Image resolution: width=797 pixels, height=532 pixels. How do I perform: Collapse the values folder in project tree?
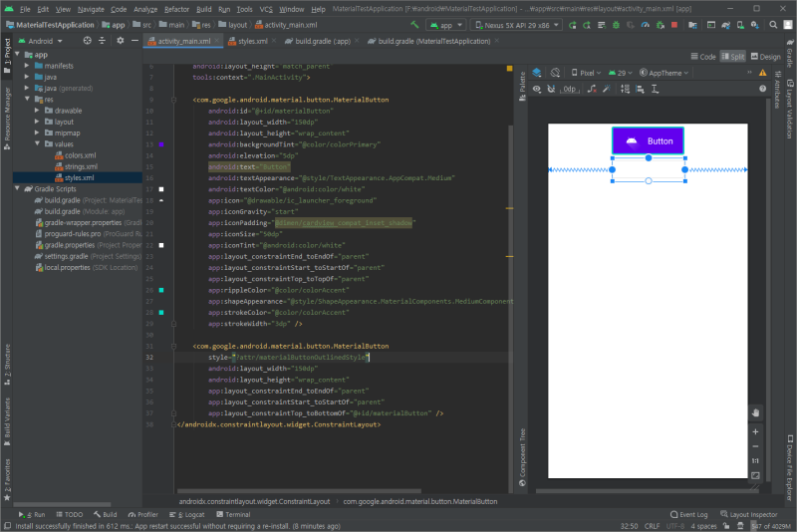click(39, 143)
